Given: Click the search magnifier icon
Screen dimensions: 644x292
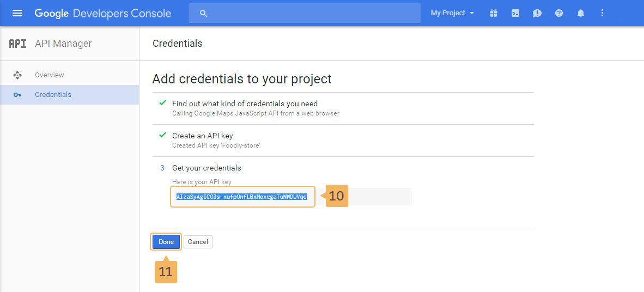Looking at the screenshot, I should 204,13.
